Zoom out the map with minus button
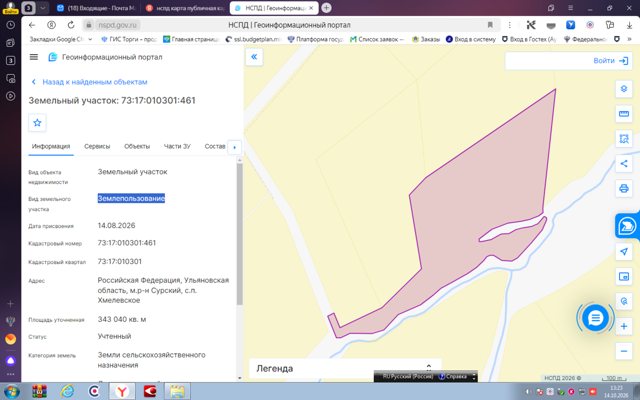Viewport: 640px width, 400px height. coord(624,351)
